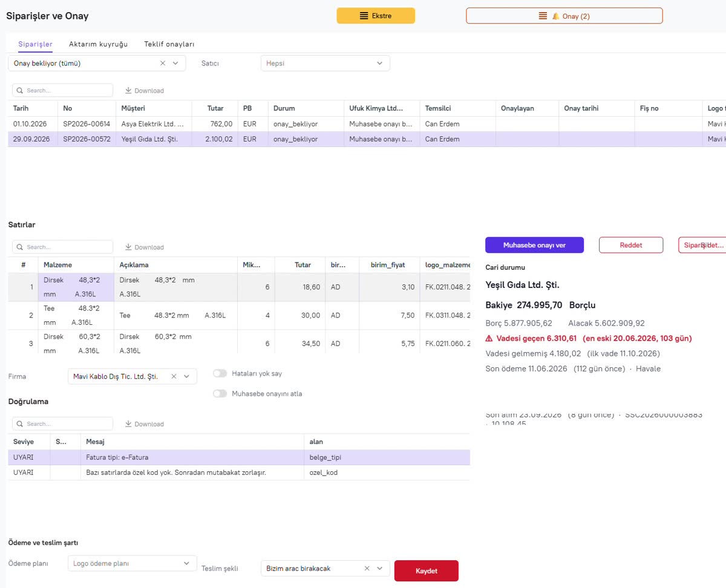Click the 'Yeşil Gıda Ltd. Şti.' order cell
Viewport: 726px width, 588px height.
[154, 139]
